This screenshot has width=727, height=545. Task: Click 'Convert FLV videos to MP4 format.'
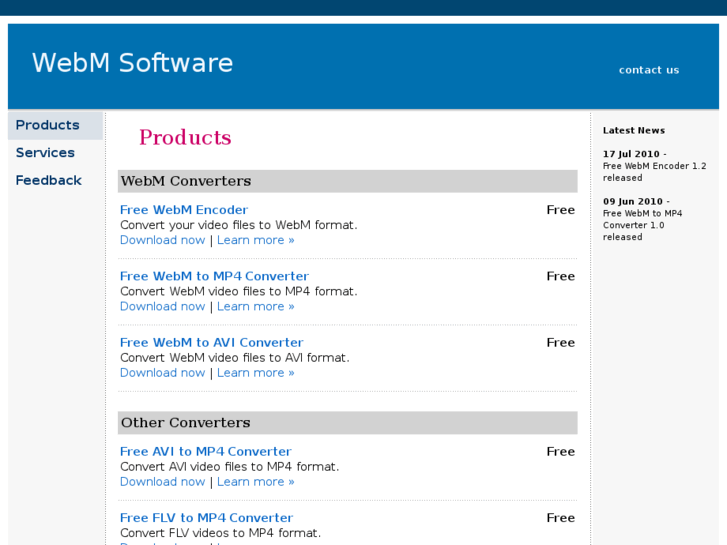pyautogui.click(x=220, y=533)
